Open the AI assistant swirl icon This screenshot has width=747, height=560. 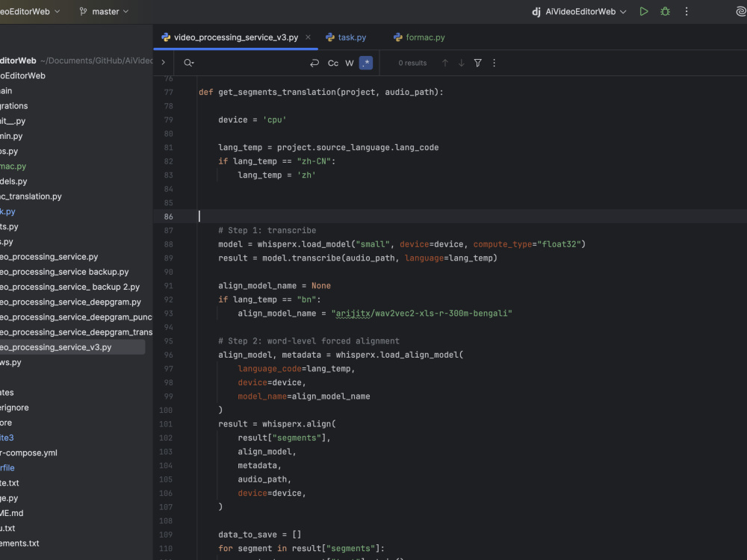[x=741, y=11]
